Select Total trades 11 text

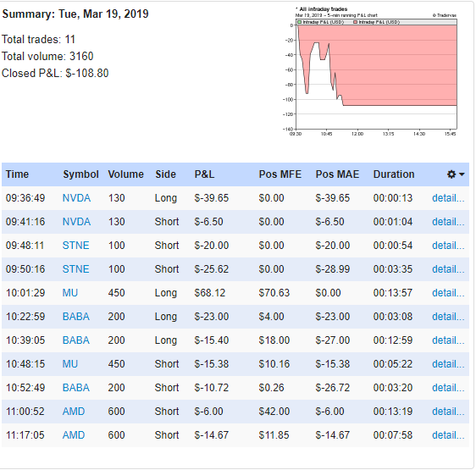(x=38, y=39)
